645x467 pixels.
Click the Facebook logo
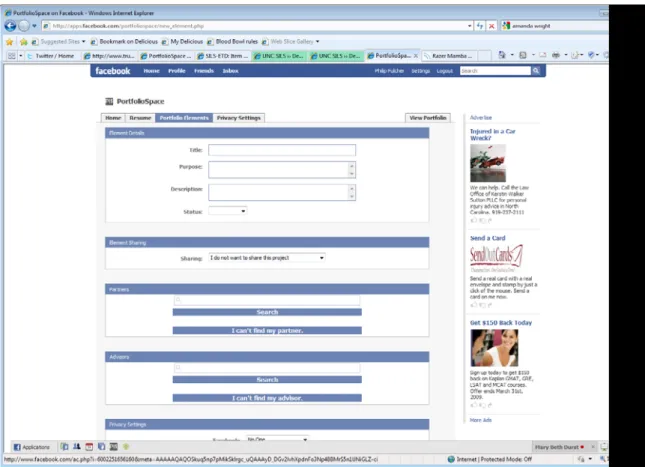pyautogui.click(x=113, y=71)
